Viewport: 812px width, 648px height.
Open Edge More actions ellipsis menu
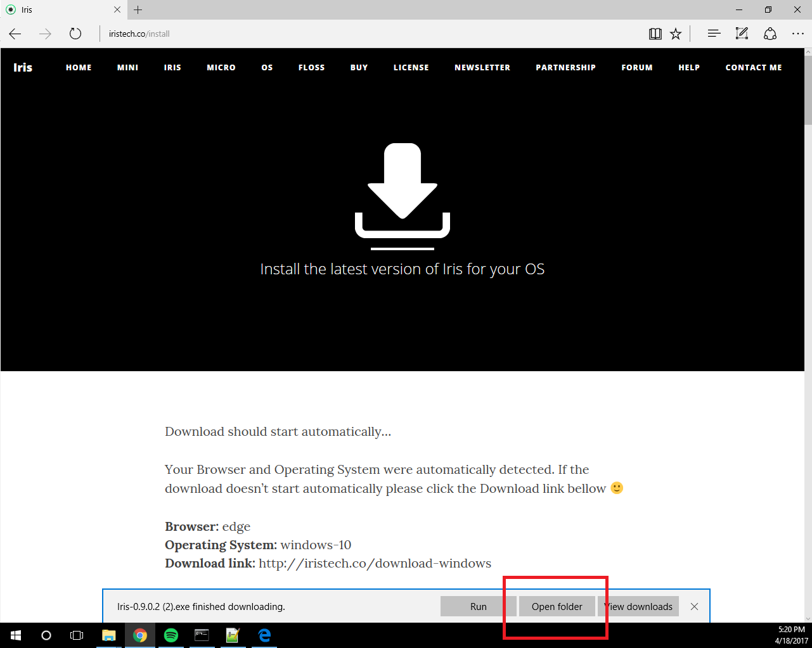(798, 34)
